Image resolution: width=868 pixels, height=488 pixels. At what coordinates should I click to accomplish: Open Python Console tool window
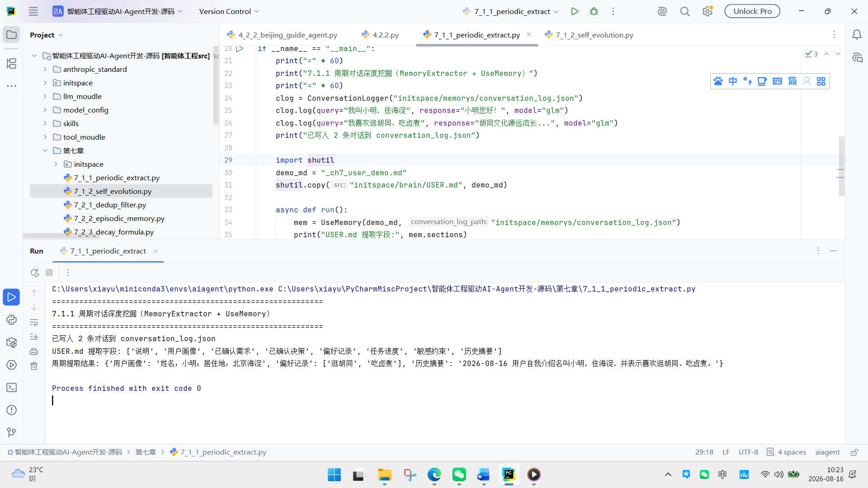(12, 320)
